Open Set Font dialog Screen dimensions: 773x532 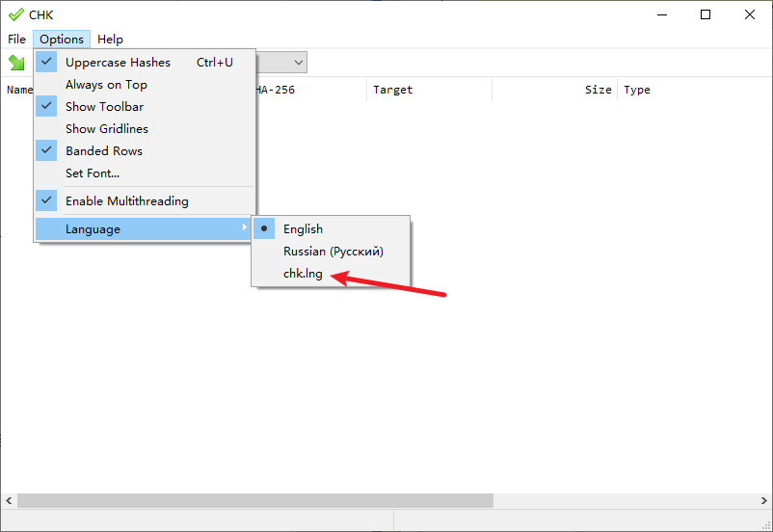(92, 173)
